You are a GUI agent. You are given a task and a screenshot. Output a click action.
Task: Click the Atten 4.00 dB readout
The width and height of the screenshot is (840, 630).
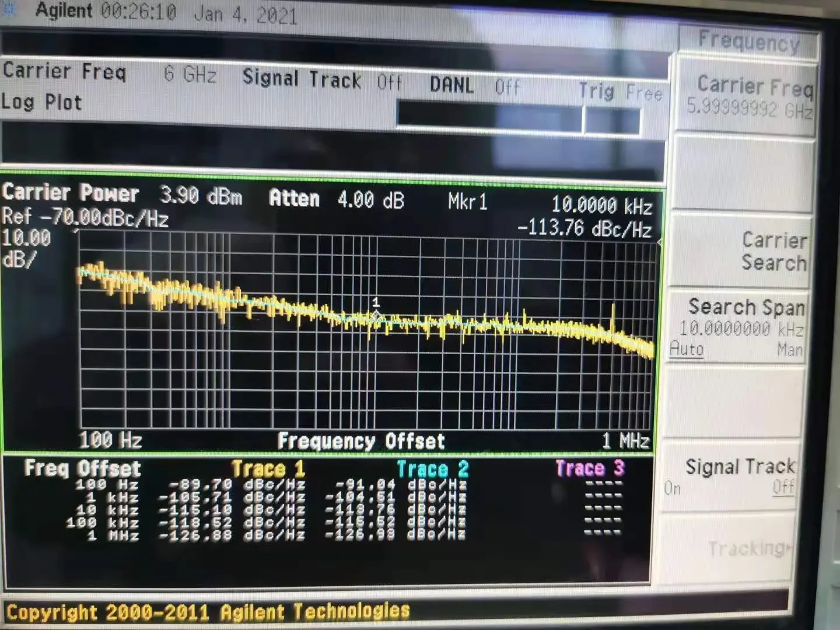(x=337, y=199)
